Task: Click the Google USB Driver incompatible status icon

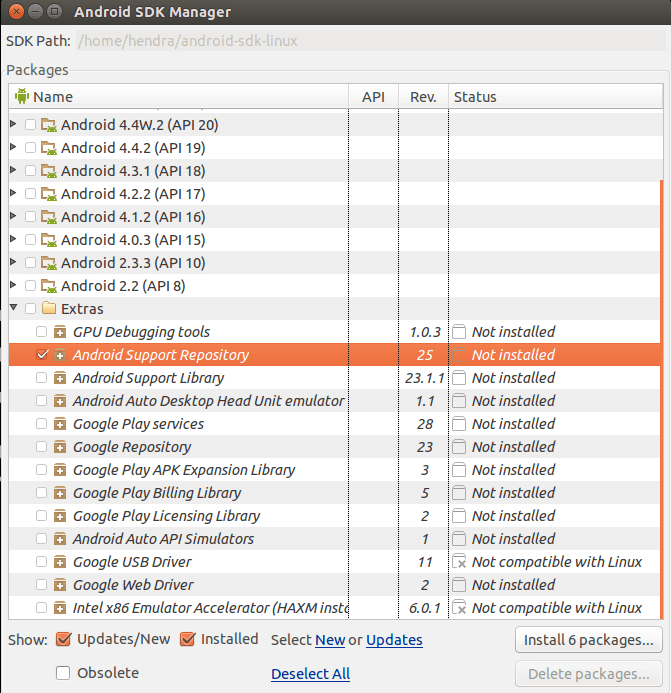Action: 459,561
